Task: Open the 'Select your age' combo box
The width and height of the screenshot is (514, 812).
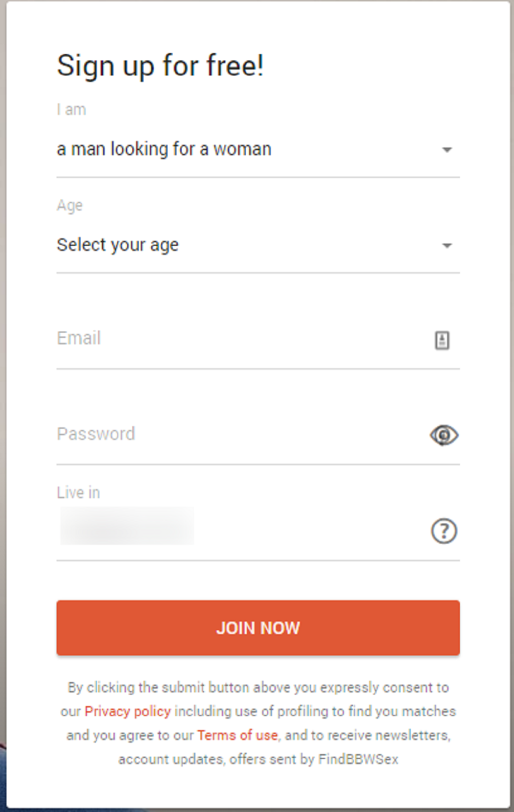Action: coord(258,246)
